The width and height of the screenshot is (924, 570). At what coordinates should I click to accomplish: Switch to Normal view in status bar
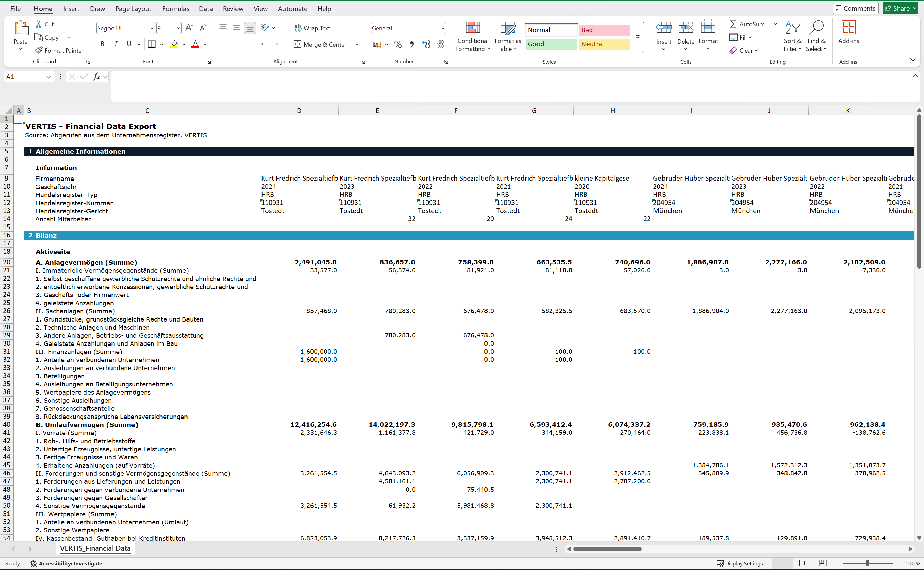[782, 563]
